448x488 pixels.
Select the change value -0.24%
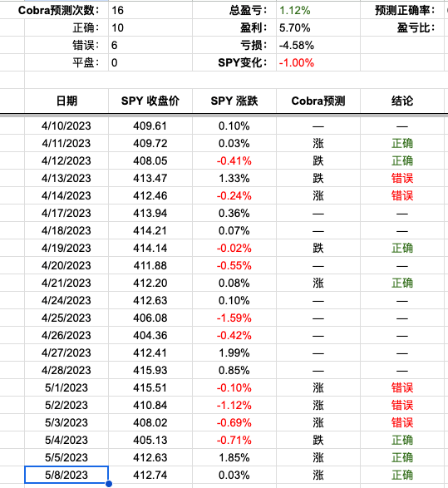(234, 195)
